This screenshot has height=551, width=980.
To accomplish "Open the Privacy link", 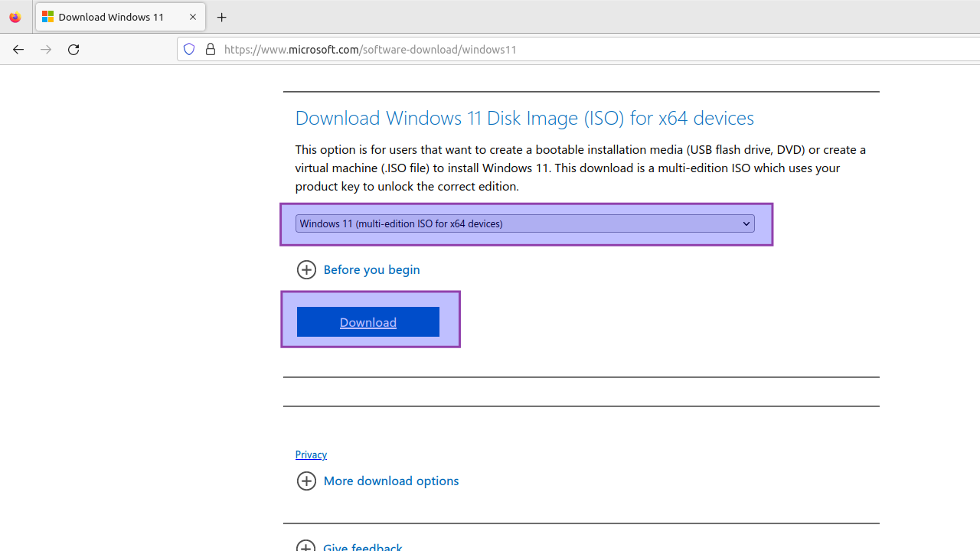I will point(311,455).
